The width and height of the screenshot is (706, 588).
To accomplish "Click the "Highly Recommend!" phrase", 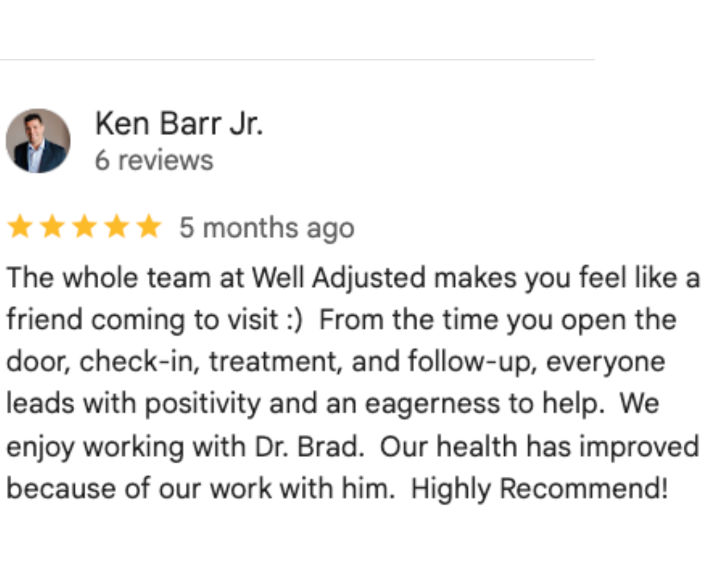I will tap(540, 489).
